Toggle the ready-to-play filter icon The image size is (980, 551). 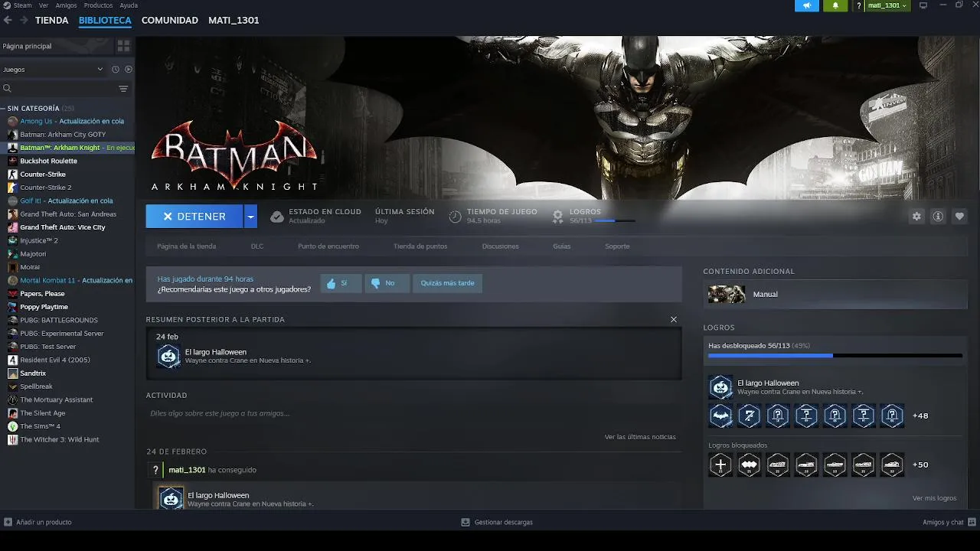[129, 69]
